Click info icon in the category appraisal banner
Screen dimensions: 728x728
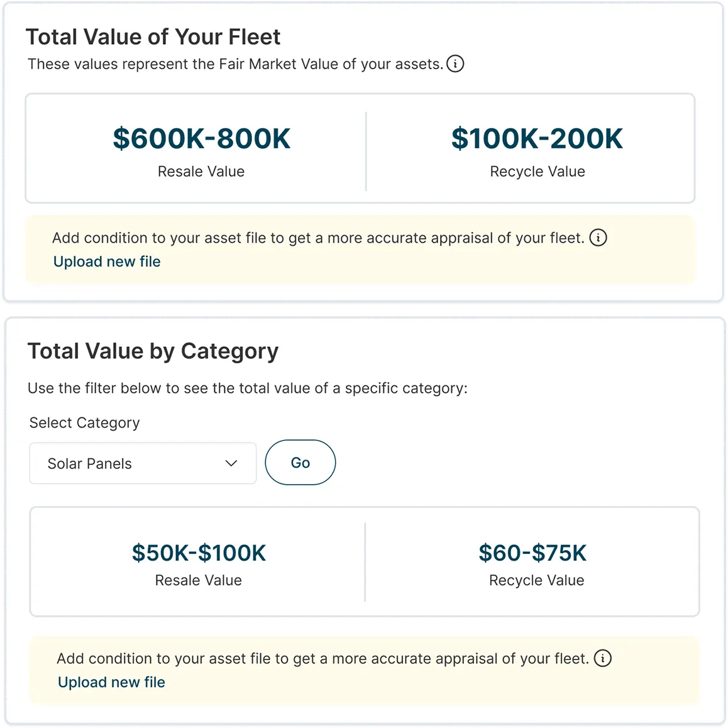click(x=602, y=658)
